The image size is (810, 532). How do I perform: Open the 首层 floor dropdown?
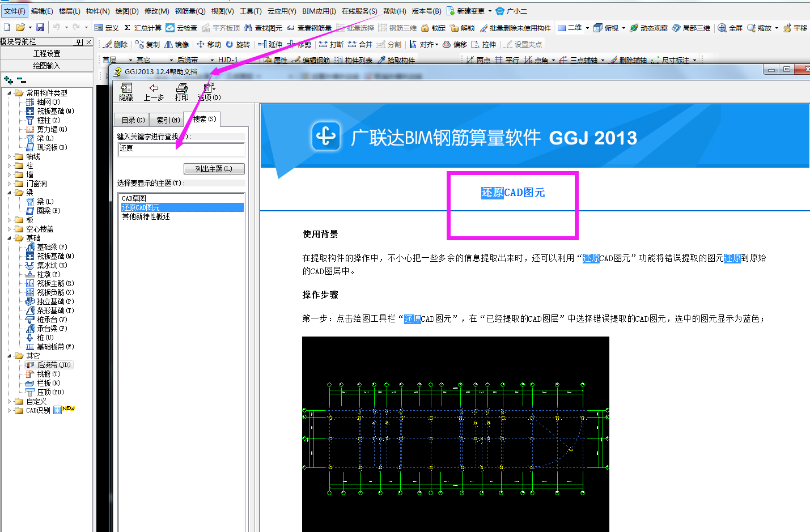(x=130, y=60)
